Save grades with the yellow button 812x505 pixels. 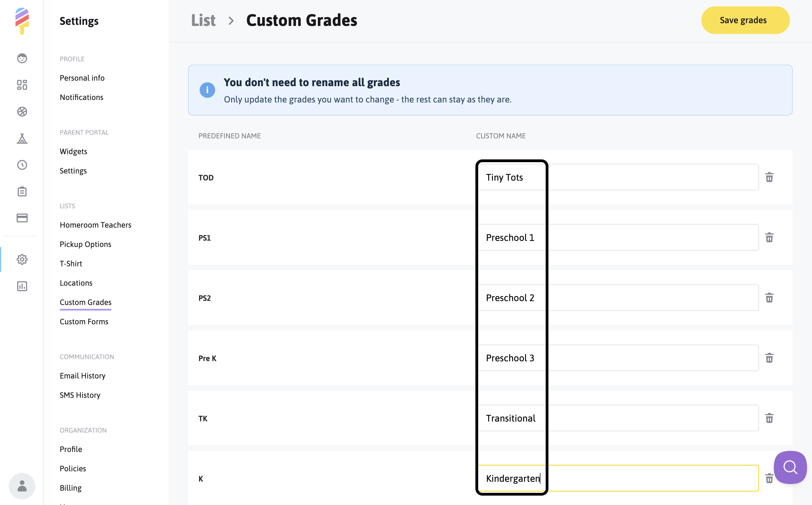[745, 20]
